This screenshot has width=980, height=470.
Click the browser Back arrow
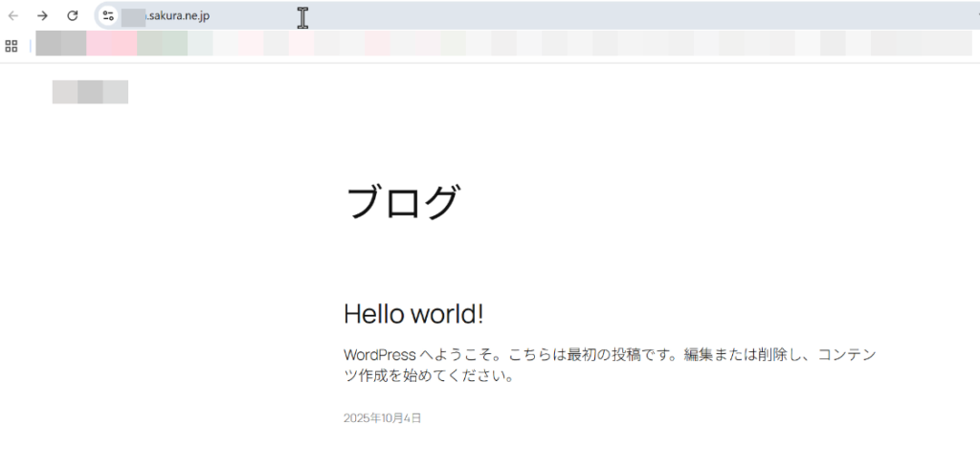(13, 15)
